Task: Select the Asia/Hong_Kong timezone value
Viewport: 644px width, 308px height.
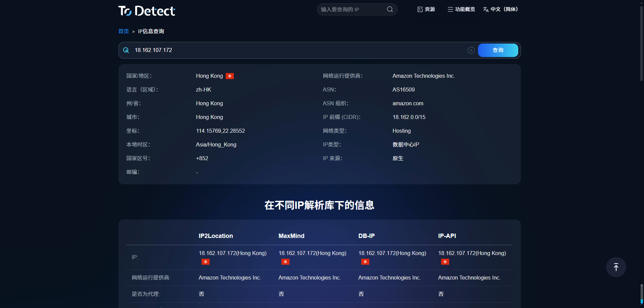Action: [216, 144]
